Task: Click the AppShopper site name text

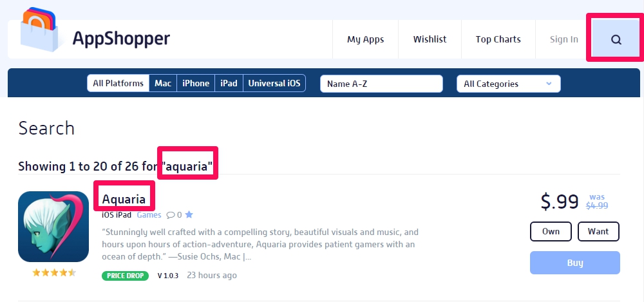Action: (121, 39)
